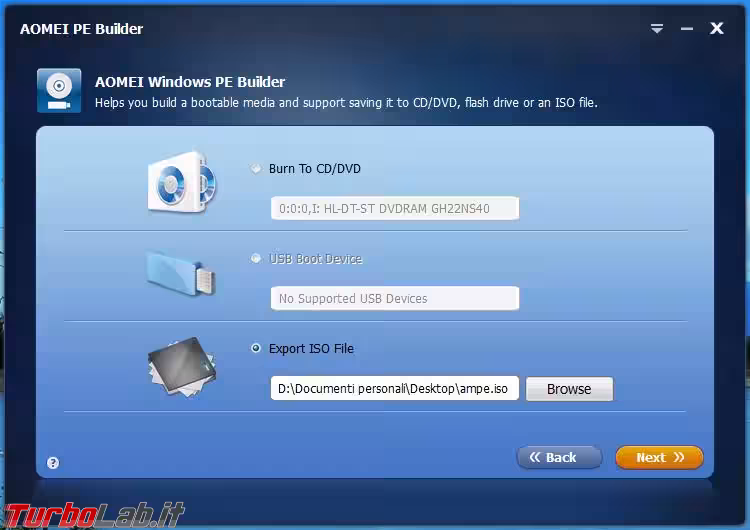Screen dimensions: 750x530
Task: Click the USB flash drive icon
Action: 181,273
